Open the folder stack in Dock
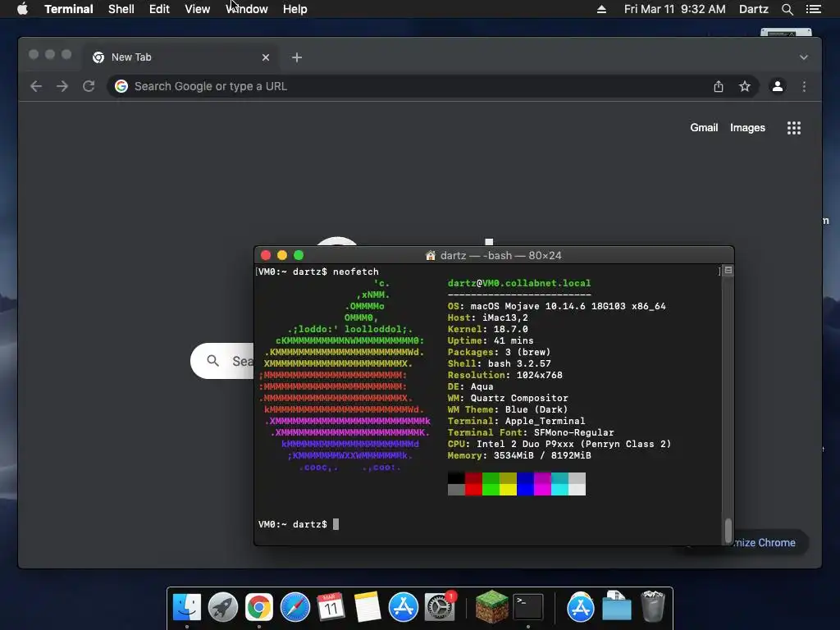The width and height of the screenshot is (840, 630). click(616, 605)
